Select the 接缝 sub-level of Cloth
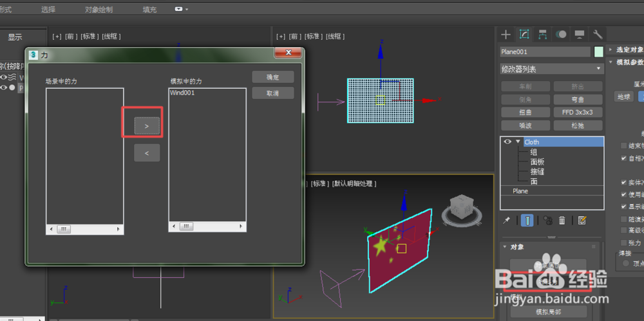 click(537, 172)
